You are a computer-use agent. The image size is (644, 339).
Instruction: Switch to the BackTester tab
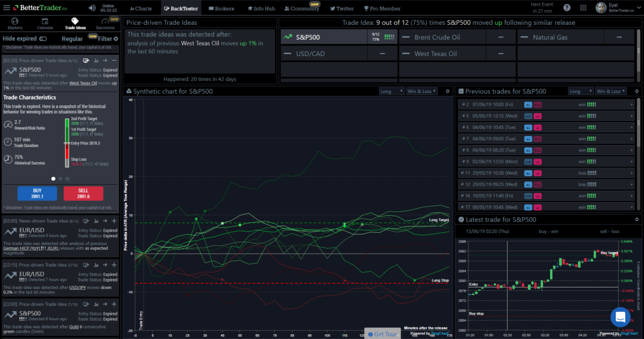click(181, 8)
